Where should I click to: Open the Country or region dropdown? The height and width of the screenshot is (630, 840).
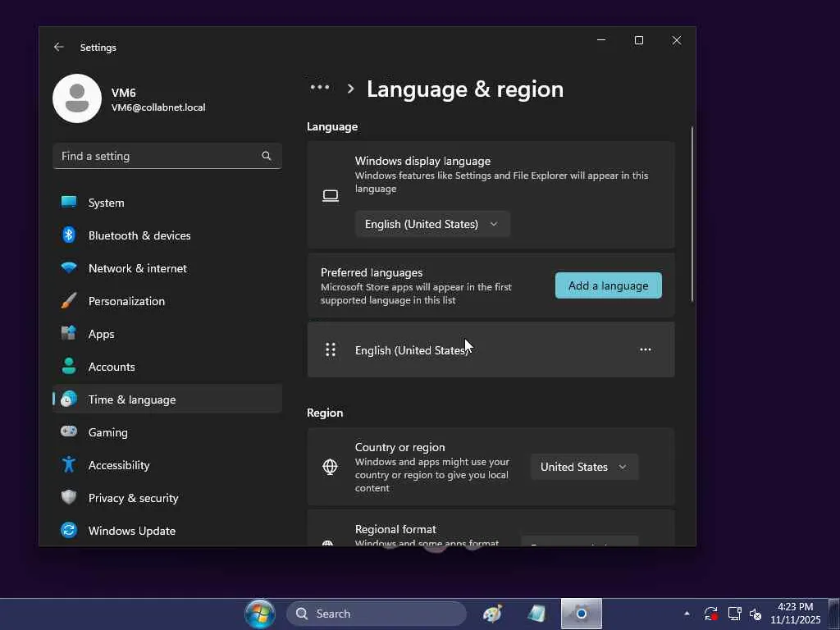point(584,467)
